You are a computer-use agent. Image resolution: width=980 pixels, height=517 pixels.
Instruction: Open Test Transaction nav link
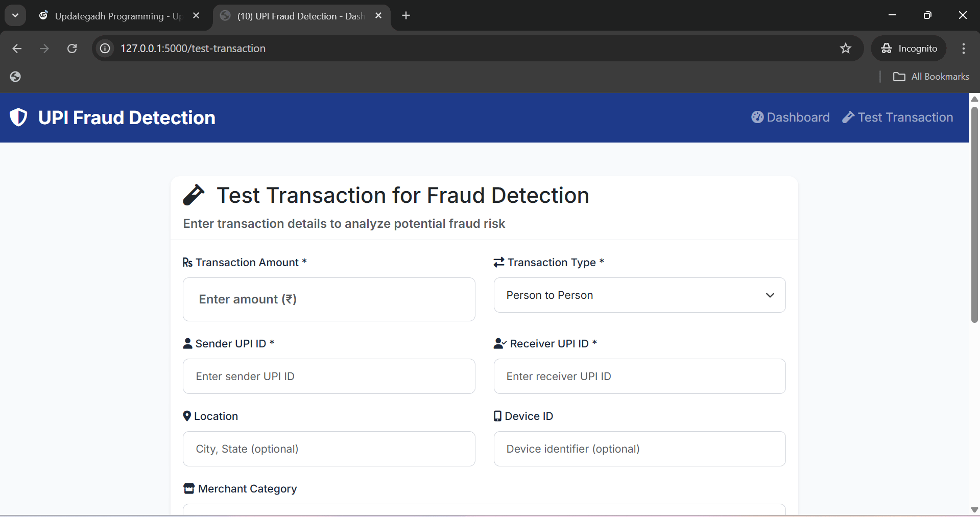pos(898,118)
